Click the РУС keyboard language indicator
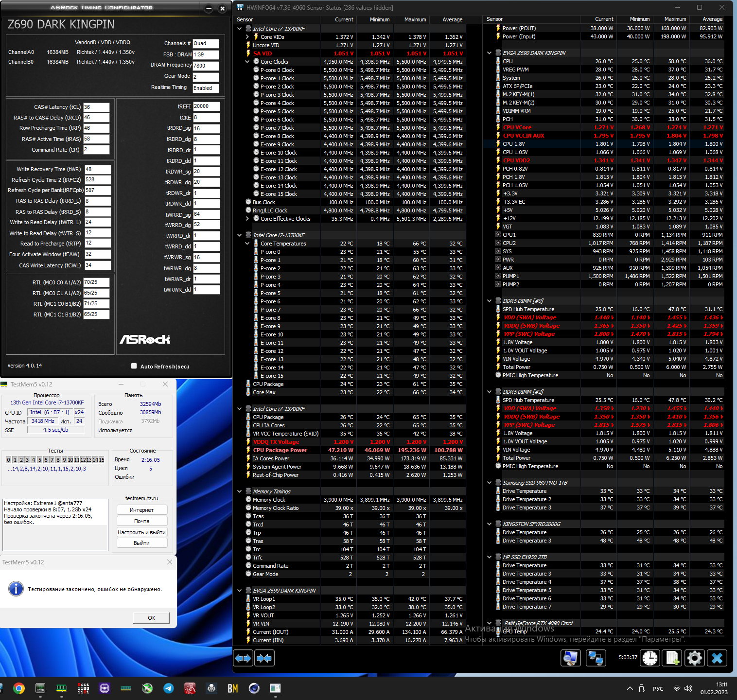Viewport: 737px width, 700px height. click(x=658, y=688)
